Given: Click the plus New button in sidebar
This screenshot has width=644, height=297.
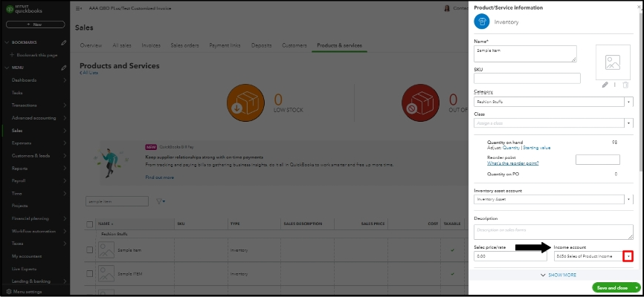Looking at the screenshot, I should point(35,25).
